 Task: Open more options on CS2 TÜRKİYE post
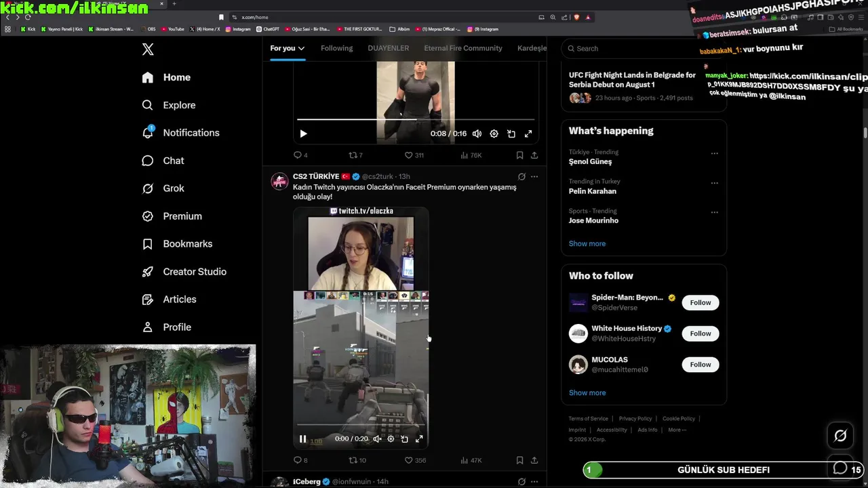point(534,176)
